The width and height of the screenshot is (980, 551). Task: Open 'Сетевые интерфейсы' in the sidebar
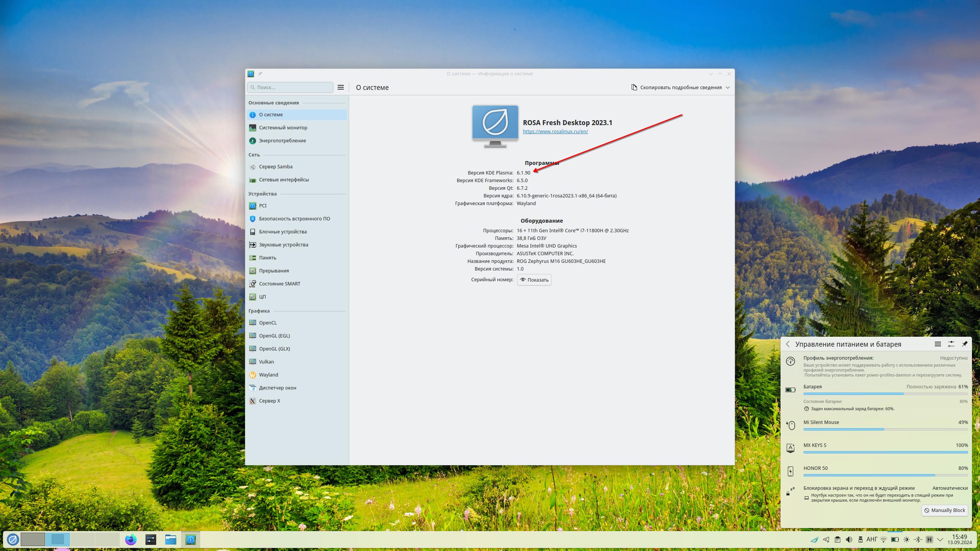pyautogui.click(x=297, y=180)
